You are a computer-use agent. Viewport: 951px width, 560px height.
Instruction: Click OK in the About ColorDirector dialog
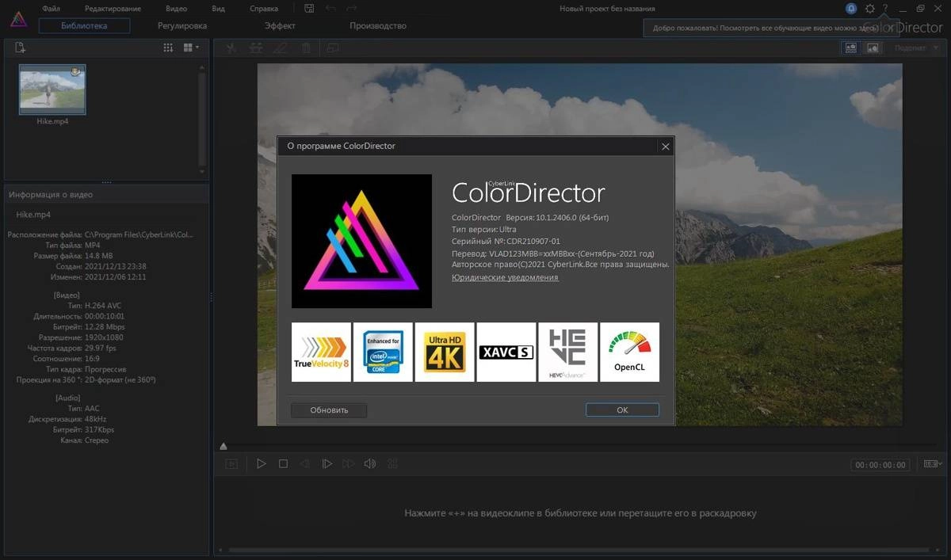click(x=622, y=410)
